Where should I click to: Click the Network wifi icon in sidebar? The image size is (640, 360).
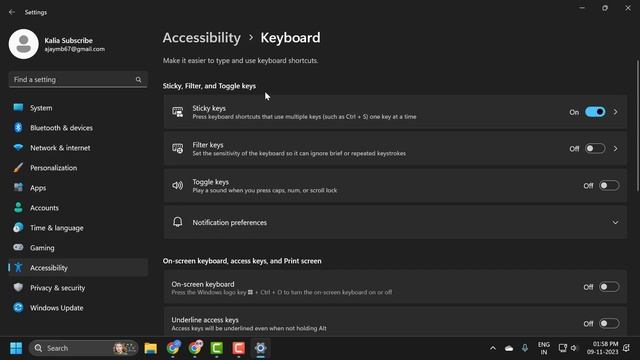tap(18, 147)
